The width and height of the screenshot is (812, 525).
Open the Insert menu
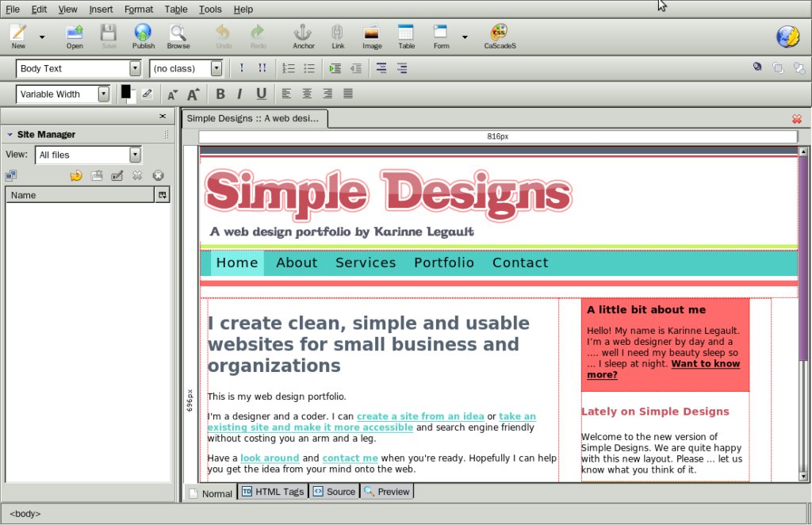point(101,10)
